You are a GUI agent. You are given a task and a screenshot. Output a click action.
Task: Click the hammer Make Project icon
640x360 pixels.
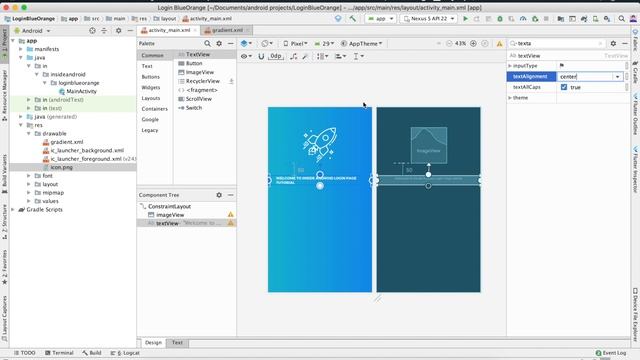[353, 19]
